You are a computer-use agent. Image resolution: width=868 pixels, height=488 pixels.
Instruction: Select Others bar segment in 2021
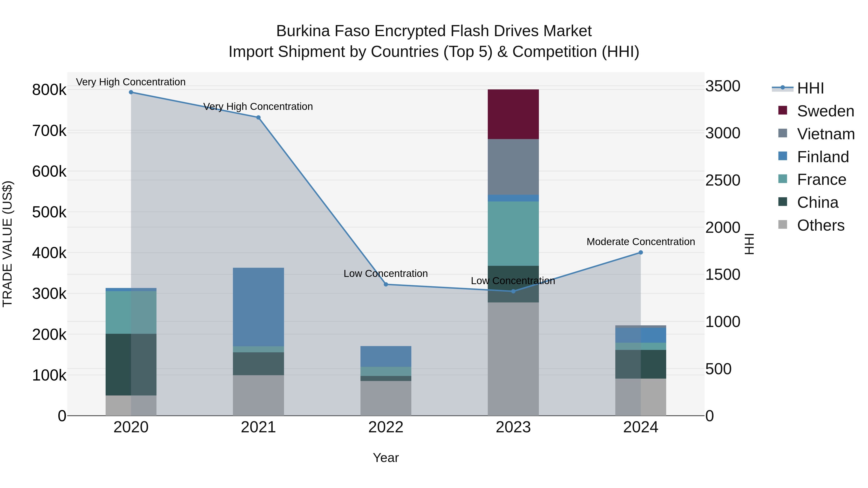click(x=258, y=395)
